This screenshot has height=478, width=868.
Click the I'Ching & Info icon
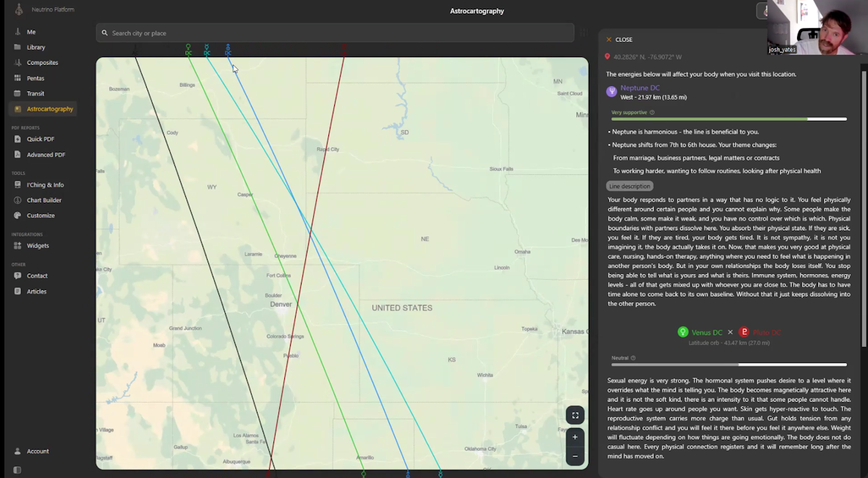[18, 184]
